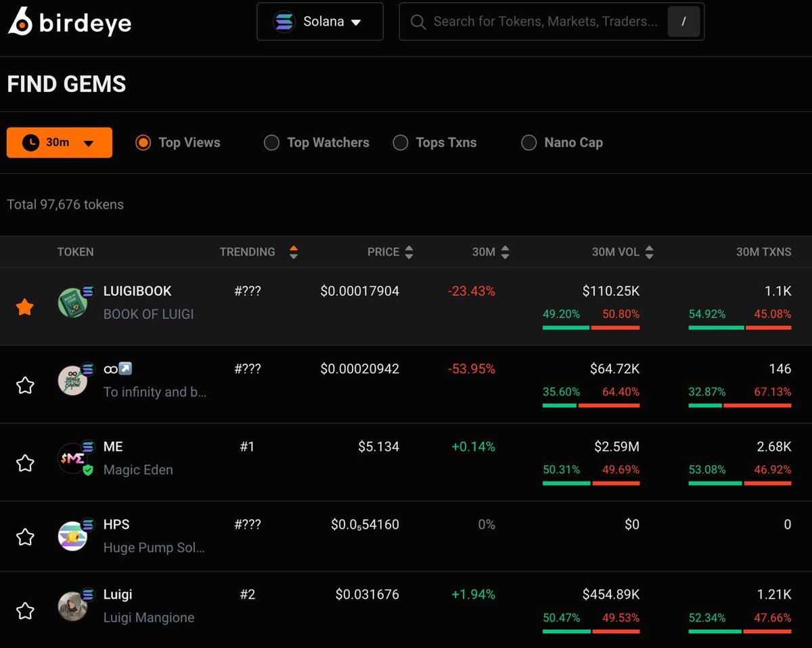Click the Birdeye logo

[x=69, y=22]
